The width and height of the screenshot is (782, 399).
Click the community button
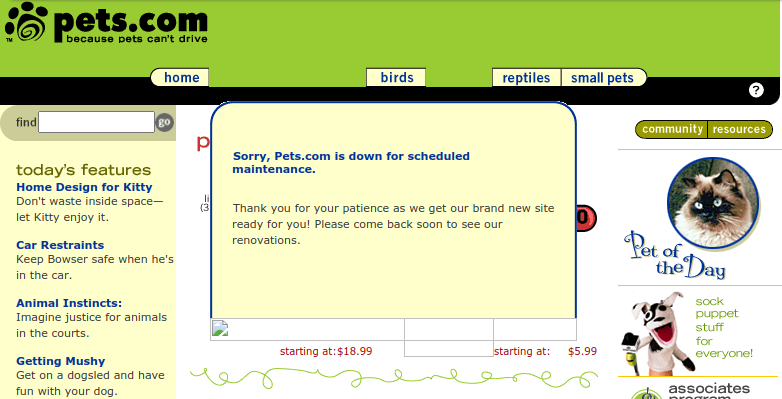tap(672, 129)
